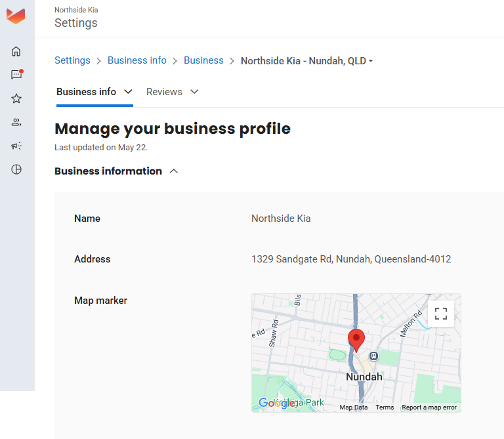Open the Reports pie chart icon
This screenshot has height=439, width=504.
click(x=16, y=169)
